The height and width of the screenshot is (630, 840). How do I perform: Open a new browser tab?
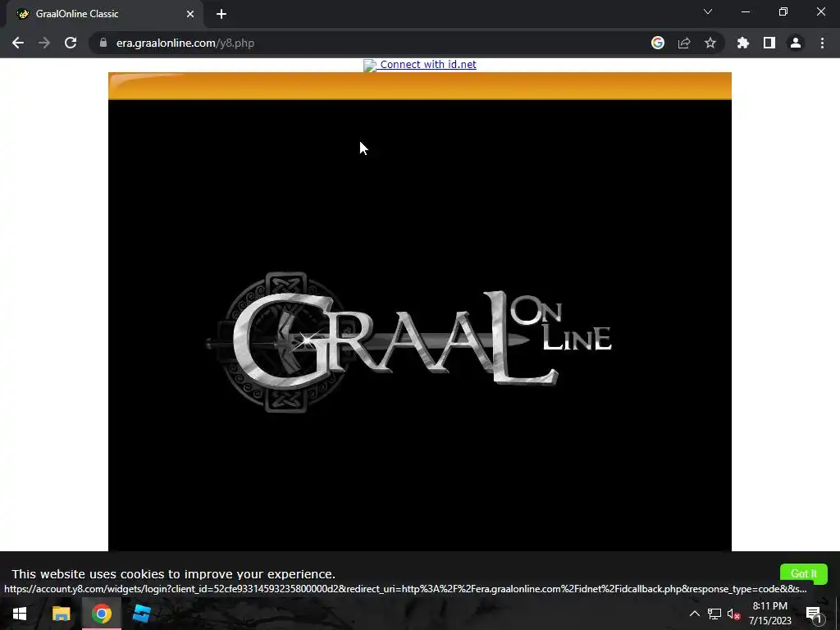point(221,14)
